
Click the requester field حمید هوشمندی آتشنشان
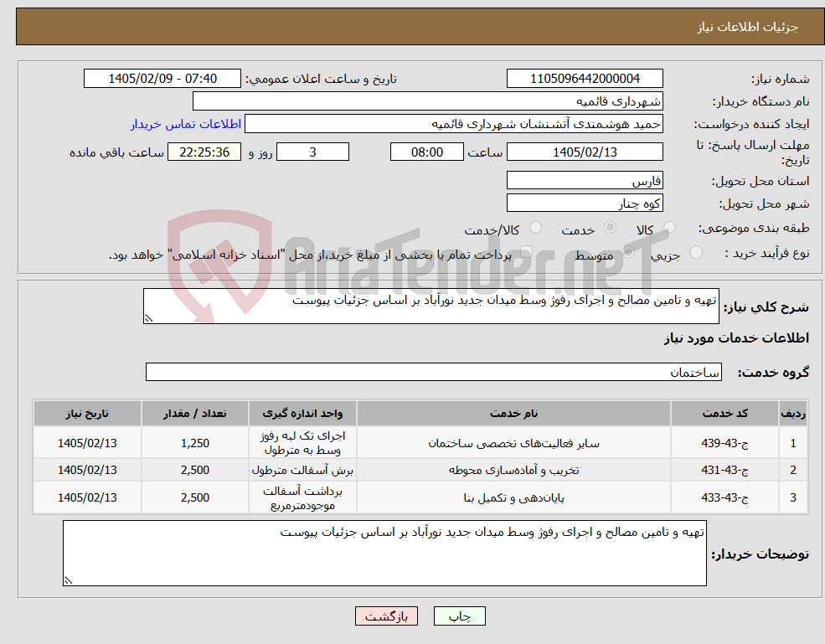[x=453, y=124]
